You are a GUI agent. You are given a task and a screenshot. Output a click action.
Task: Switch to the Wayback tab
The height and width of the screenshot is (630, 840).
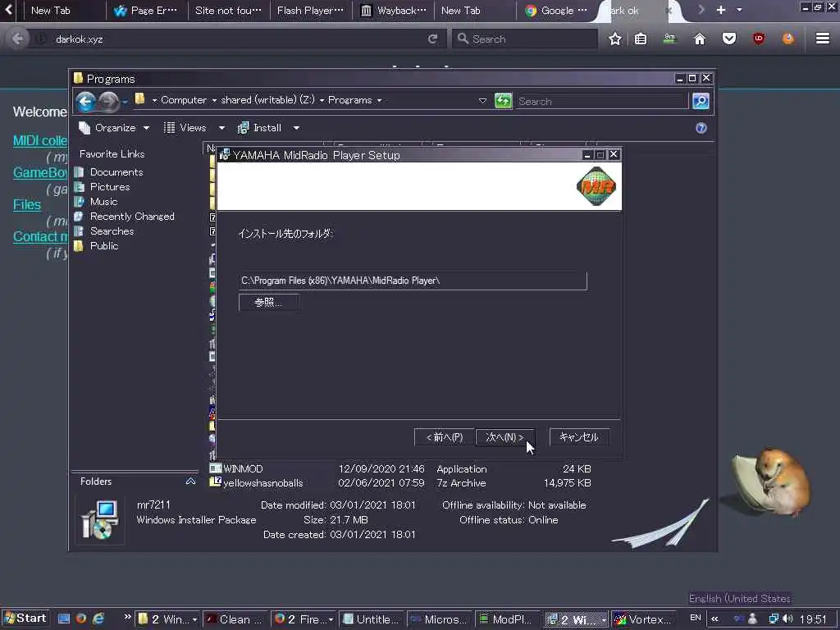tap(394, 11)
